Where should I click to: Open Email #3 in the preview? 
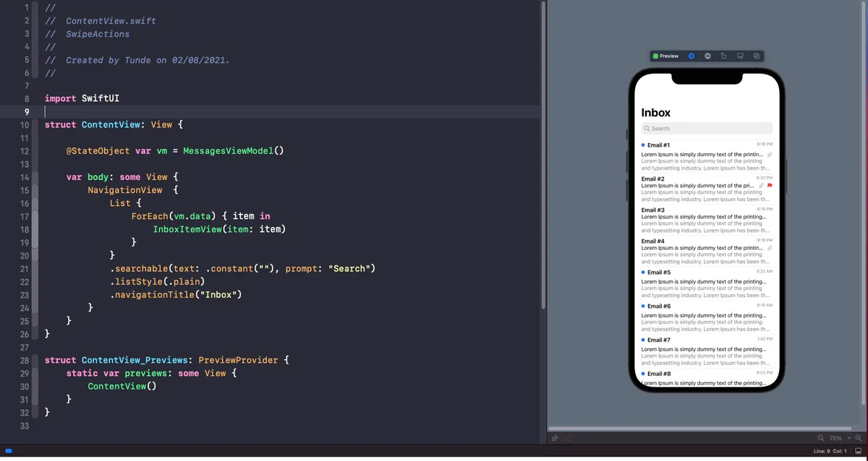(707, 220)
